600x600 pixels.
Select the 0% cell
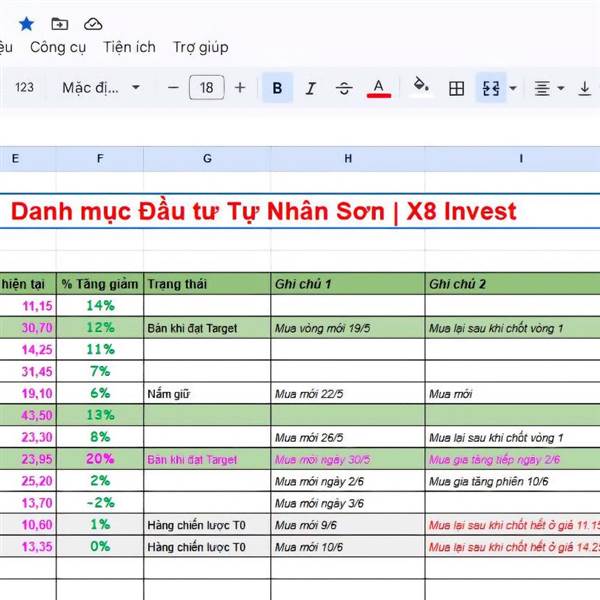[x=100, y=546]
